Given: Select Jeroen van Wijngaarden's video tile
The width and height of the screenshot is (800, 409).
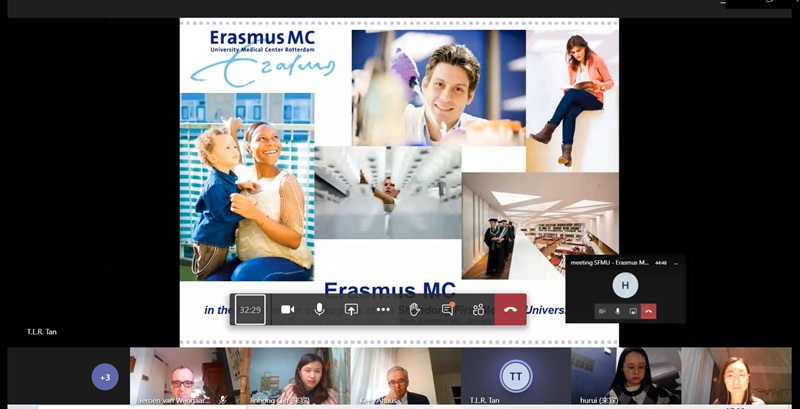Looking at the screenshot, I should tap(185, 376).
